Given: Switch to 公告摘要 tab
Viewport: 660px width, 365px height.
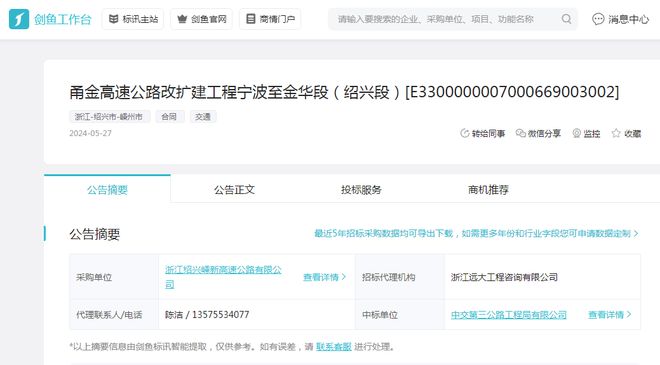Looking at the screenshot, I should [107, 189].
